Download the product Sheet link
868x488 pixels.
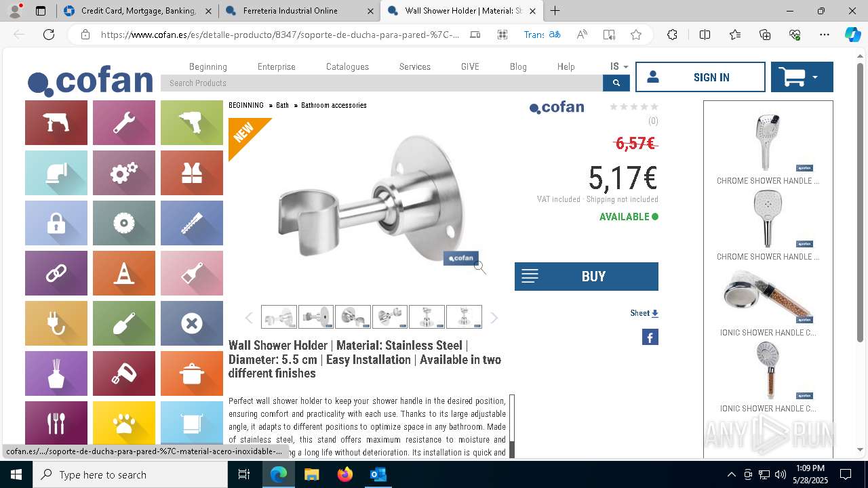click(x=644, y=313)
